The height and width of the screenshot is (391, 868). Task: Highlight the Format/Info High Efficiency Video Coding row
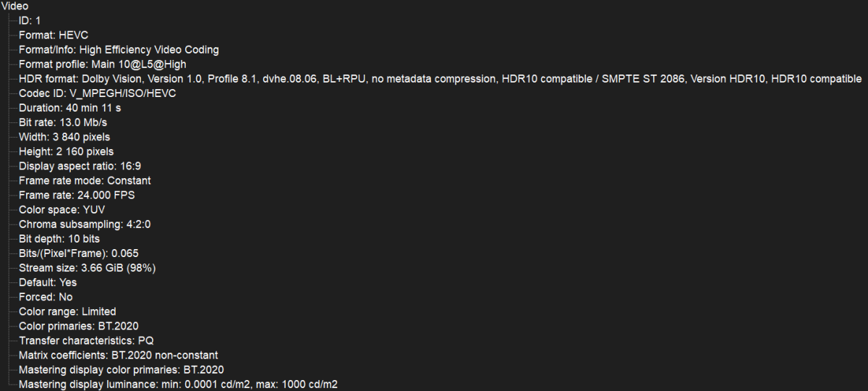click(x=119, y=49)
